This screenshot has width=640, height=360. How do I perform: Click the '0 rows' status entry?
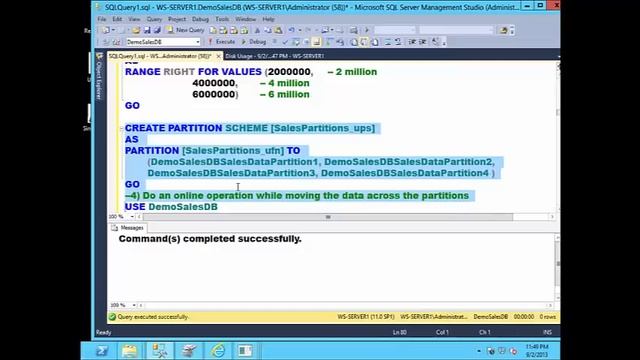(x=547, y=317)
